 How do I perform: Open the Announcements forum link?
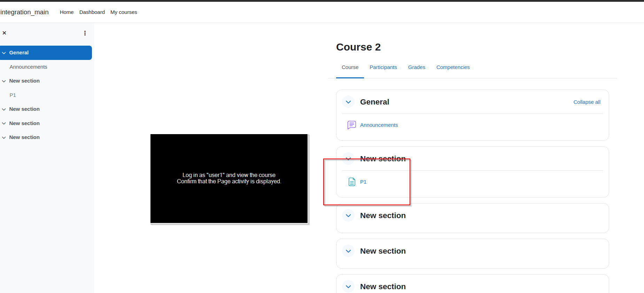[x=379, y=125]
